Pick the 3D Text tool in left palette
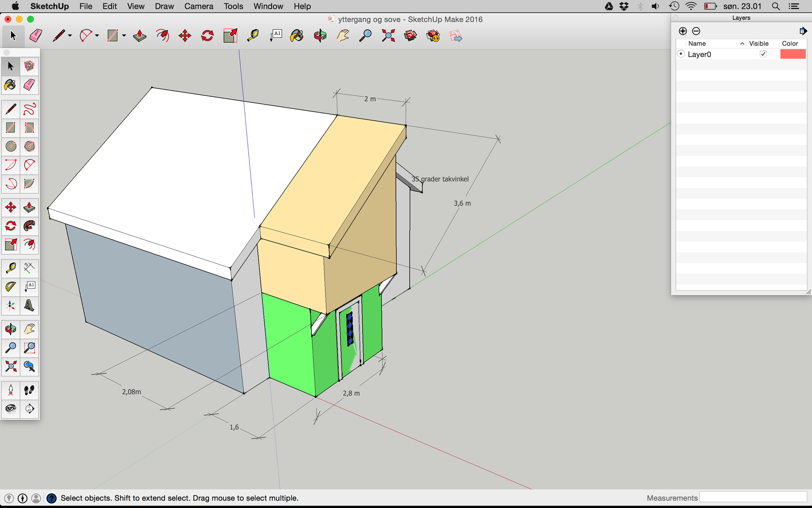Image resolution: width=812 pixels, height=508 pixels. pyautogui.click(x=29, y=305)
